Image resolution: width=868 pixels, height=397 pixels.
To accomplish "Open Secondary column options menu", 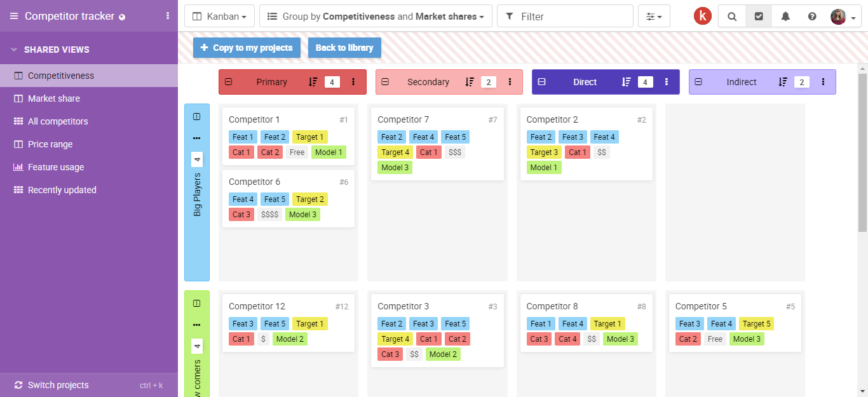I will coord(510,82).
